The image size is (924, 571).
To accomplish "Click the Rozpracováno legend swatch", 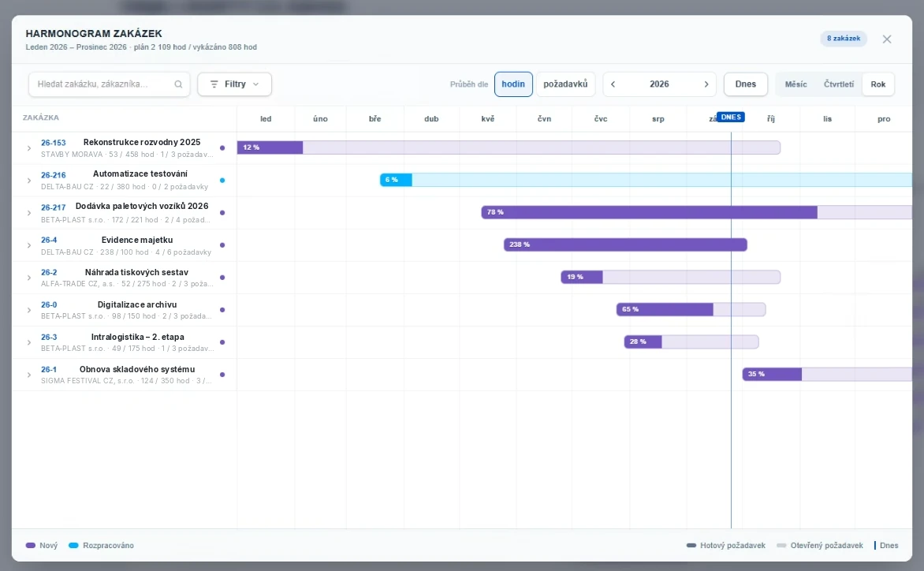I will coord(73,546).
